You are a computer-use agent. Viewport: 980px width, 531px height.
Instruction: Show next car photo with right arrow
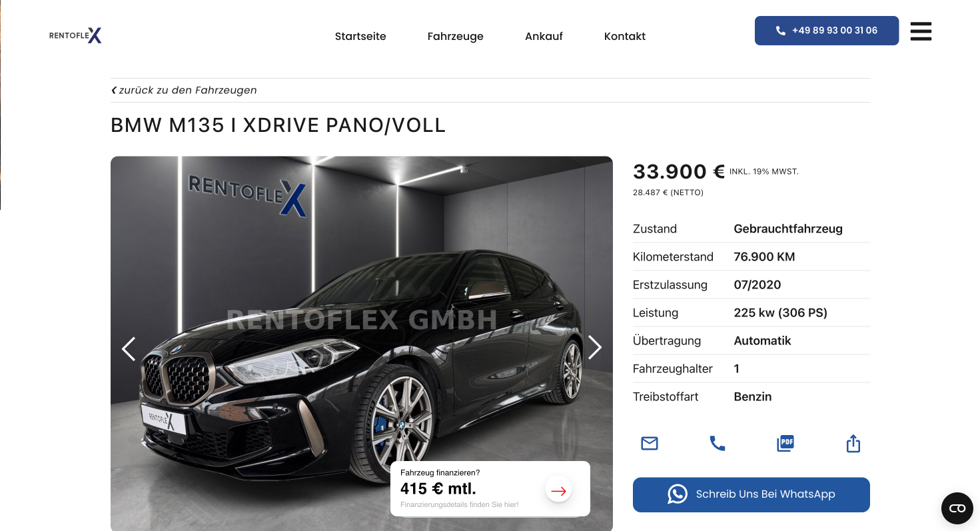[594, 347]
